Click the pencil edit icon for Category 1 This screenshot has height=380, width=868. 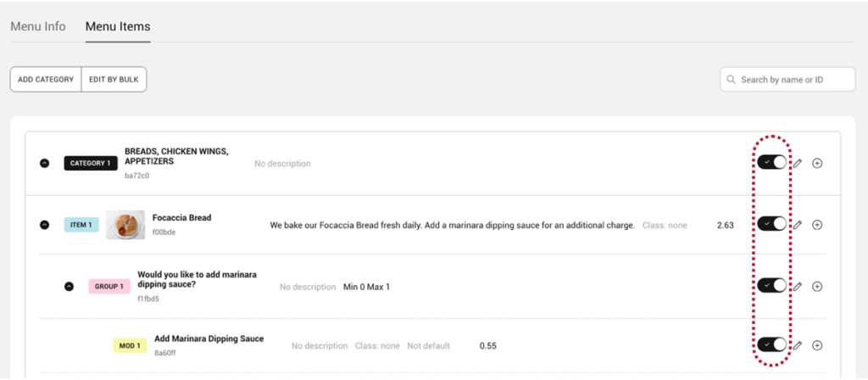point(797,163)
